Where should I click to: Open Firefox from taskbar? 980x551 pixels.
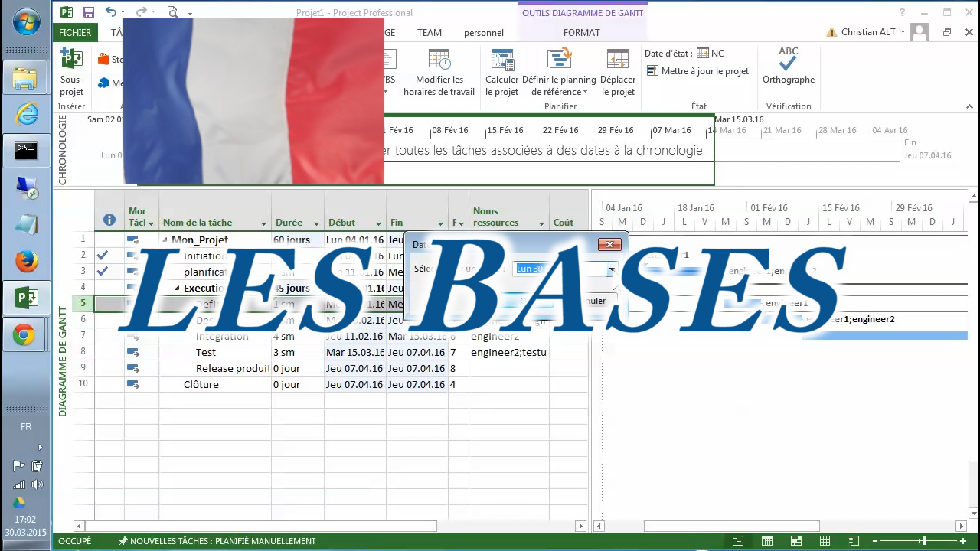tap(26, 262)
